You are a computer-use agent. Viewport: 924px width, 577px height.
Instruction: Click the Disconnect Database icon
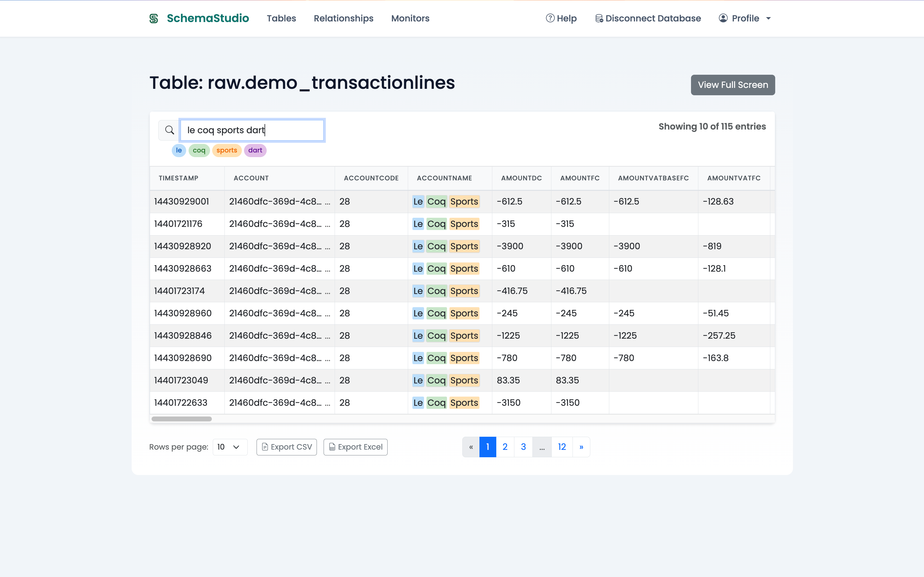tap(599, 18)
